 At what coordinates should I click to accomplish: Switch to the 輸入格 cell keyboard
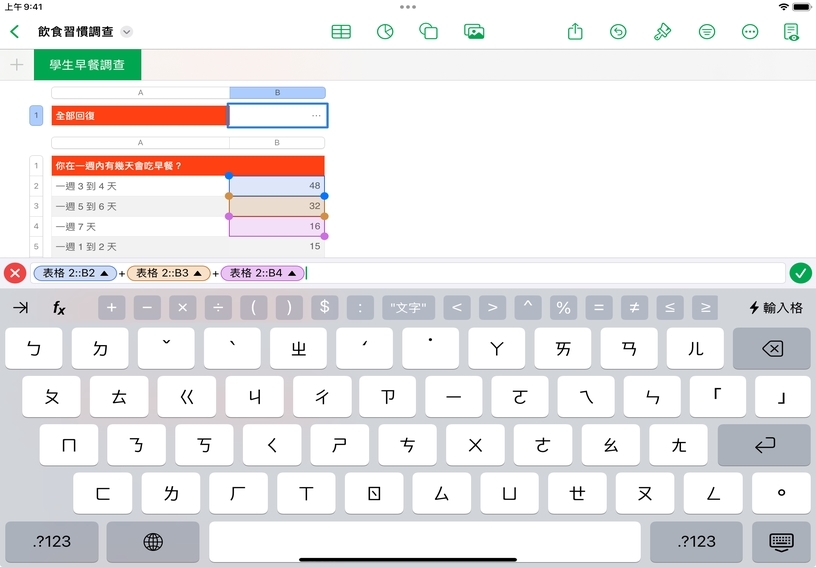[776, 308]
